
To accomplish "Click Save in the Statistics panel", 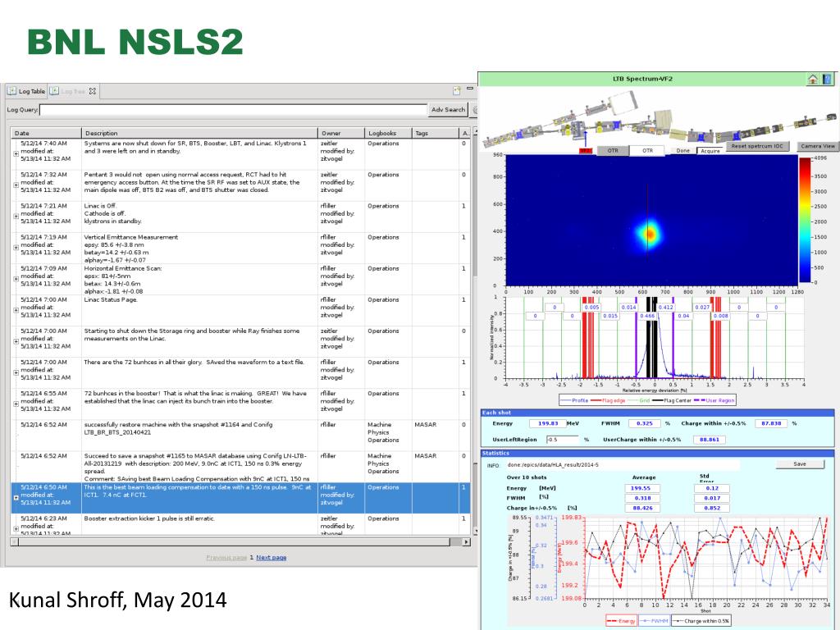I will click(800, 464).
